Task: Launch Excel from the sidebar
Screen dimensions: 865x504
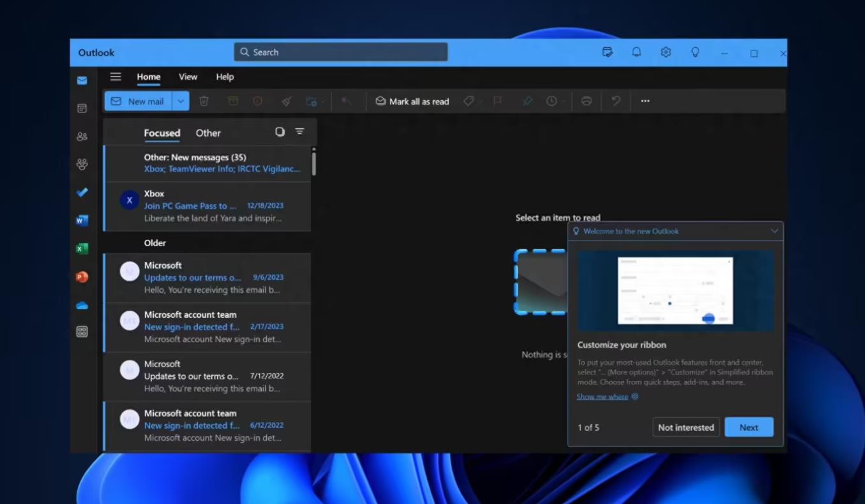Action: pyautogui.click(x=82, y=249)
